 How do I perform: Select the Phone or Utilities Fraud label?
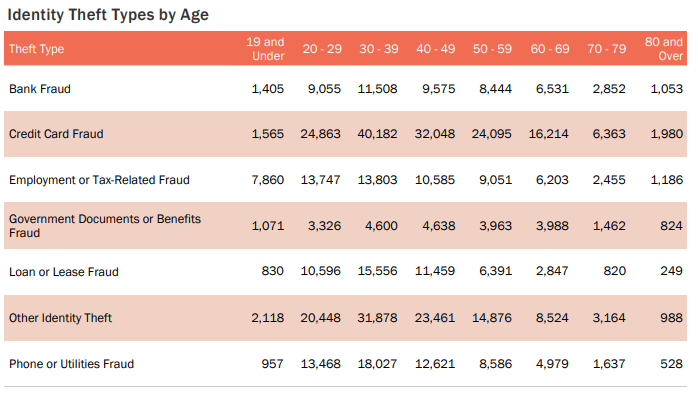coord(71,363)
